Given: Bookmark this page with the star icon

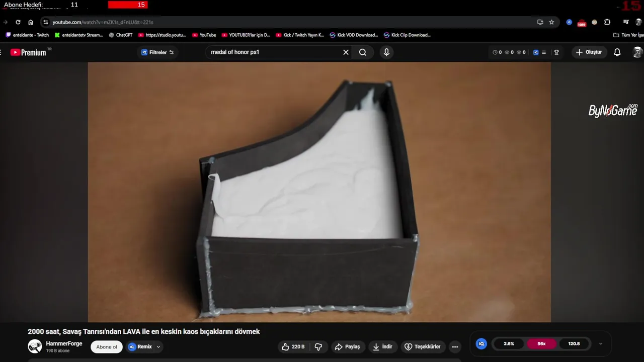Looking at the screenshot, I should [551, 22].
